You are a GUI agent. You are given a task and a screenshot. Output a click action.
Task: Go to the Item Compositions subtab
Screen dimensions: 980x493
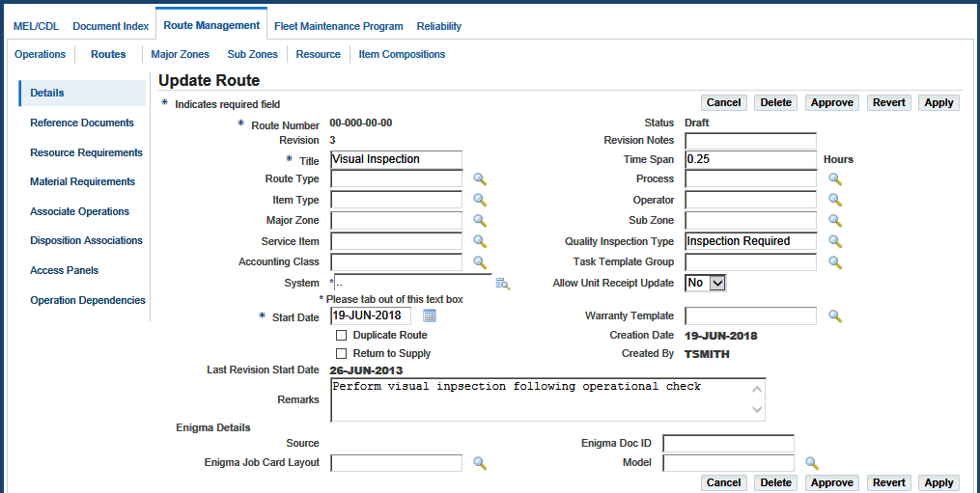coord(402,54)
